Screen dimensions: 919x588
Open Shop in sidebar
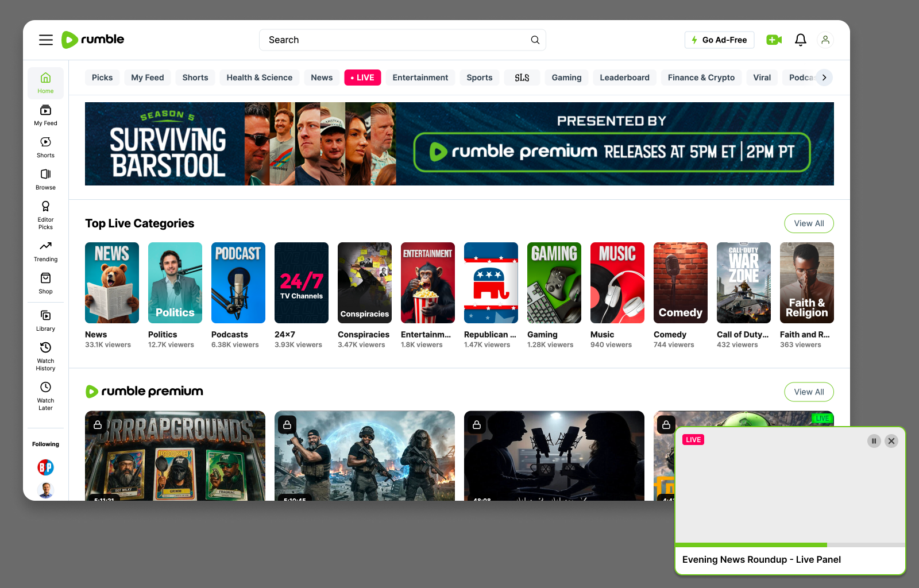point(46,284)
